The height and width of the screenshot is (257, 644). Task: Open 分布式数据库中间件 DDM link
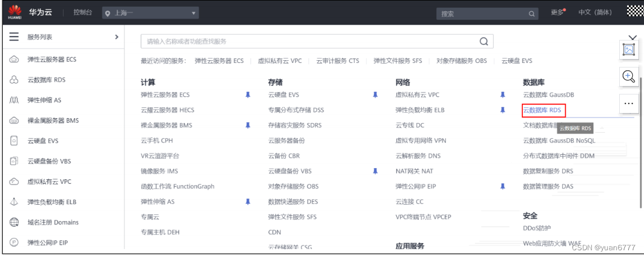click(x=558, y=156)
